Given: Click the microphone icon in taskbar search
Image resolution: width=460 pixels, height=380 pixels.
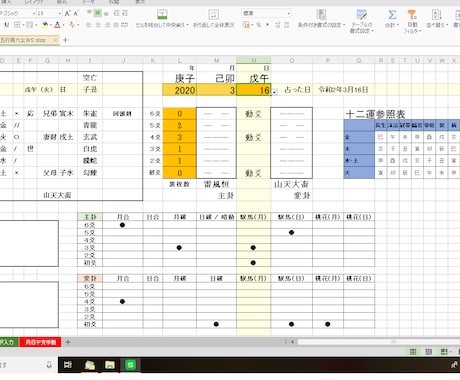Looking at the screenshot, I should (49, 365).
